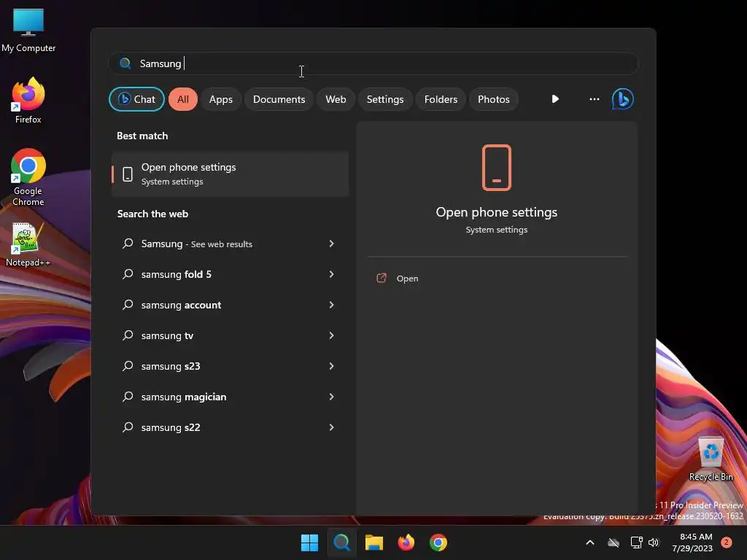Click the Bing icon beside the filters
Viewport: 747px width, 560px height.
[622, 99]
